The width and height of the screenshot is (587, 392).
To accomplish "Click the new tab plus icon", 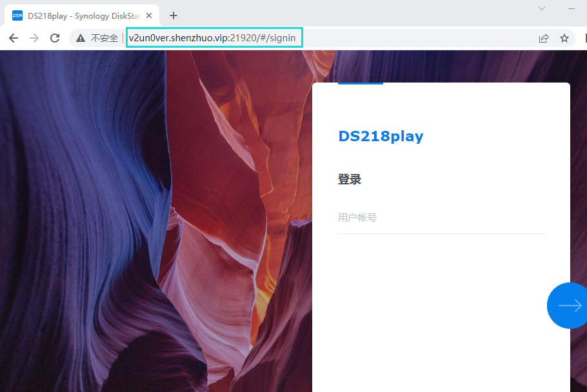I will click(x=173, y=15).
